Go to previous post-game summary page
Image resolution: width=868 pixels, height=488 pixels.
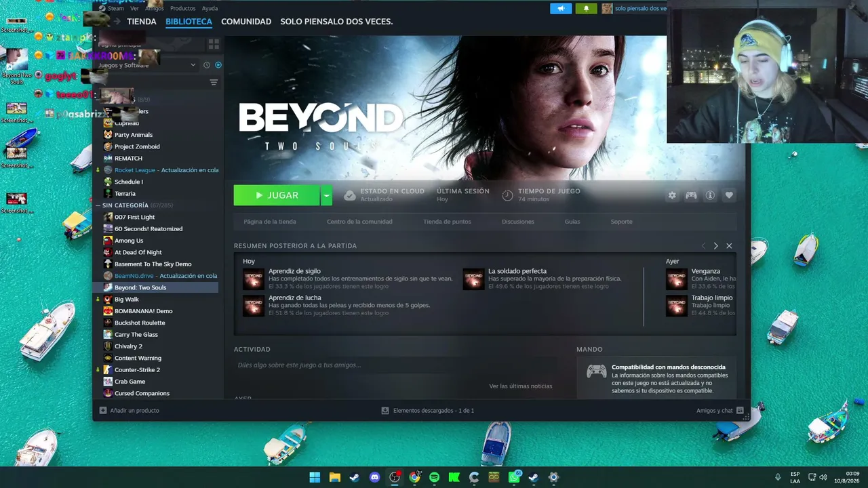click(703, 246)
